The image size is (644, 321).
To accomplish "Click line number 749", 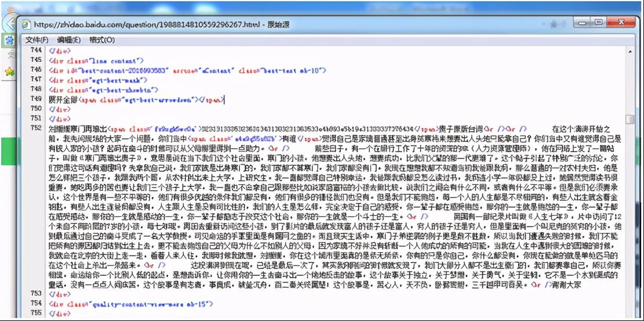I will pos(36,98).
